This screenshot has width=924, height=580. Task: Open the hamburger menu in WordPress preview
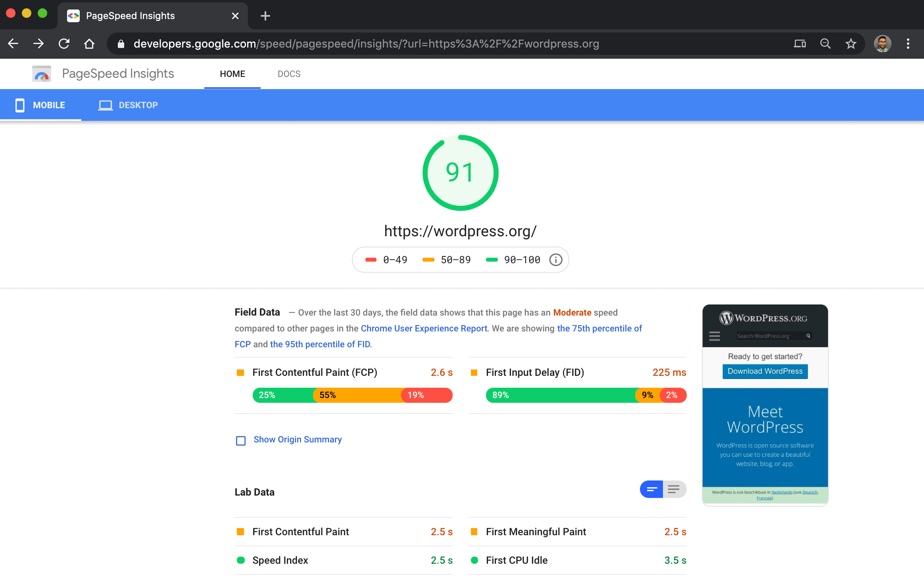tap(715, 336)
